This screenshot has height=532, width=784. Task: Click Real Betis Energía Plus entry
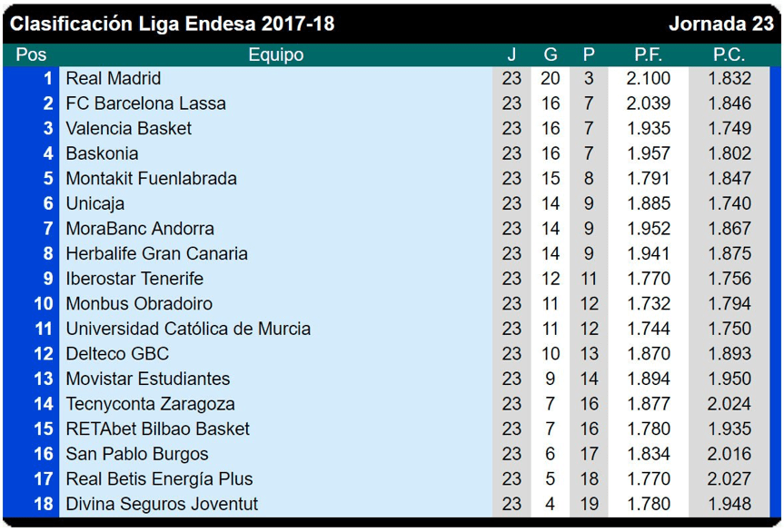159,478
